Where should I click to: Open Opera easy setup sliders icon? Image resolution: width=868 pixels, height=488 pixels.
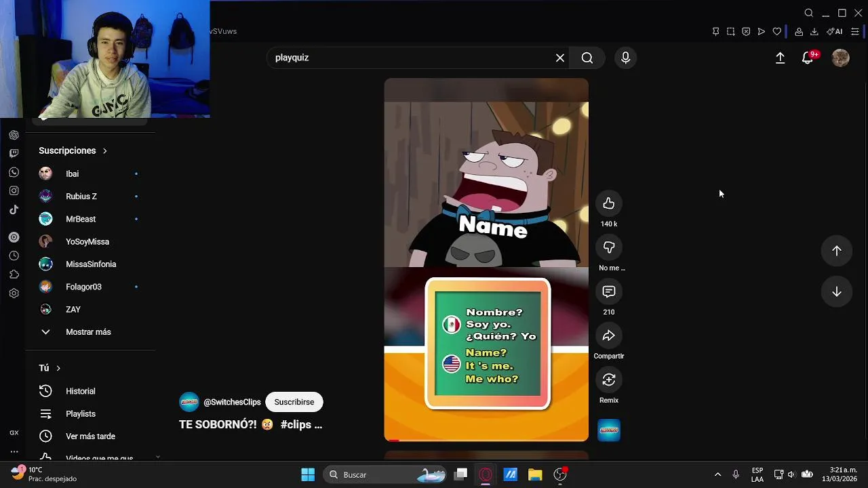pos(855,32)
